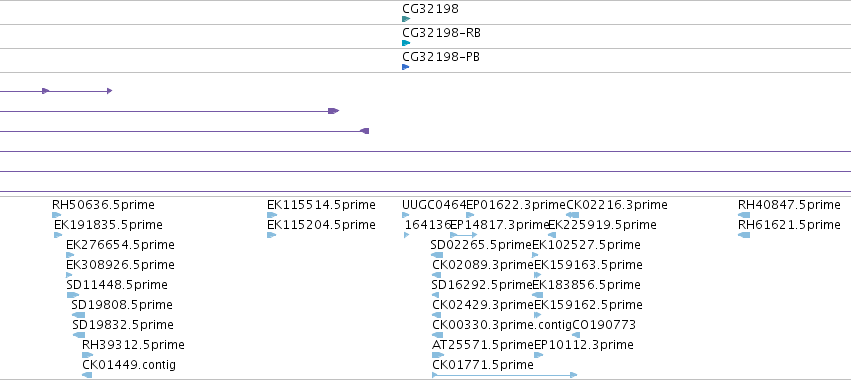The height and width of the screenshot is (380, 851).
Task: Click the feature glyph below EK115514.5prime
Action: [x=272, y=215]
